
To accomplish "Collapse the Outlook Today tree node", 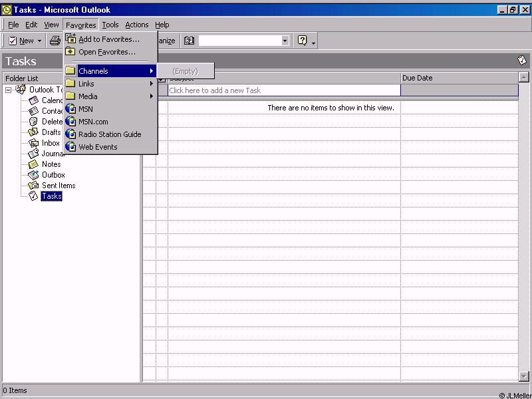I will pyautogui.click(x=9, y=90).
